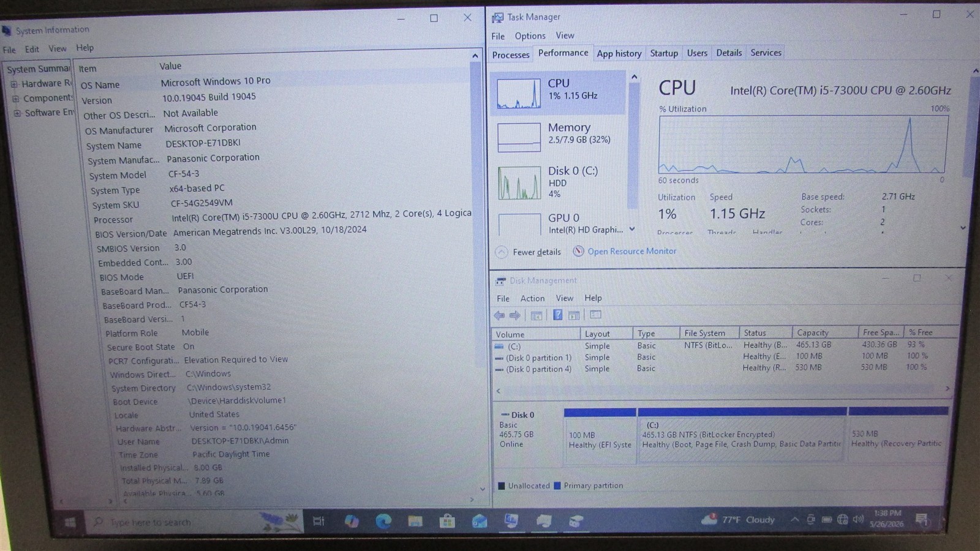Click the Disk Management taskbar icon
The width and height of the screenshot is (980, 551).
[x=576, y=520]
